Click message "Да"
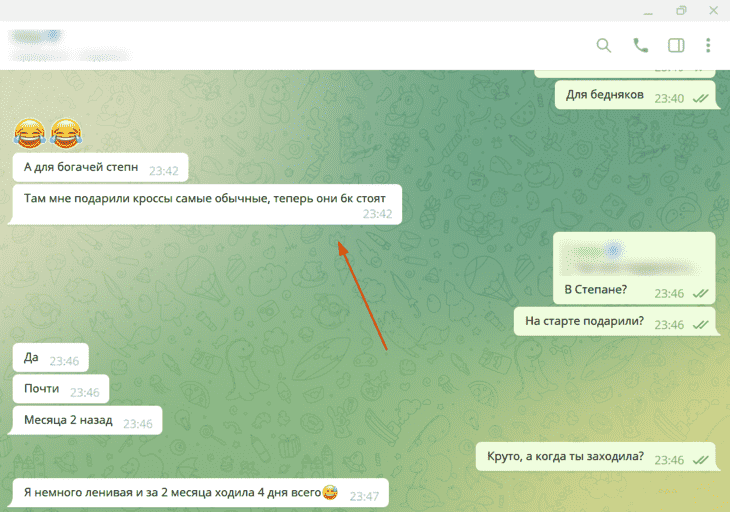Viewport: 730px width, 512px height. pyautogui.click(x=50, y=358)
